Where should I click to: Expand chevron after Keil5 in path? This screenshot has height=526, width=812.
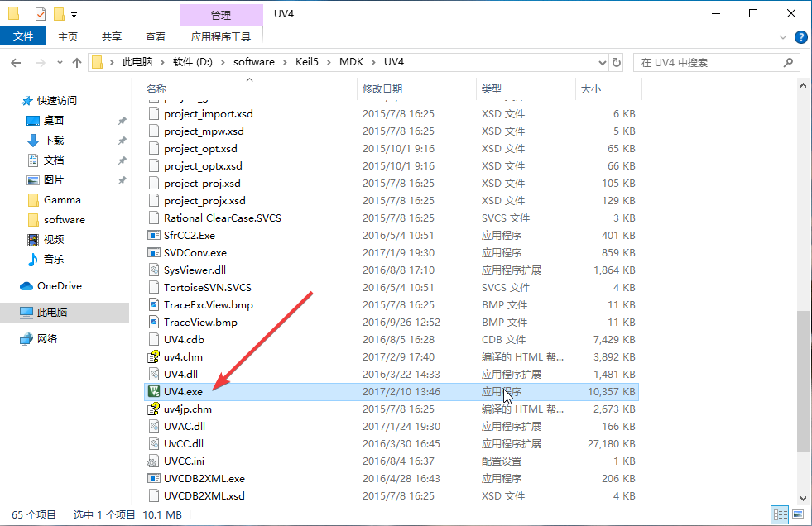(x=329, y=63)
